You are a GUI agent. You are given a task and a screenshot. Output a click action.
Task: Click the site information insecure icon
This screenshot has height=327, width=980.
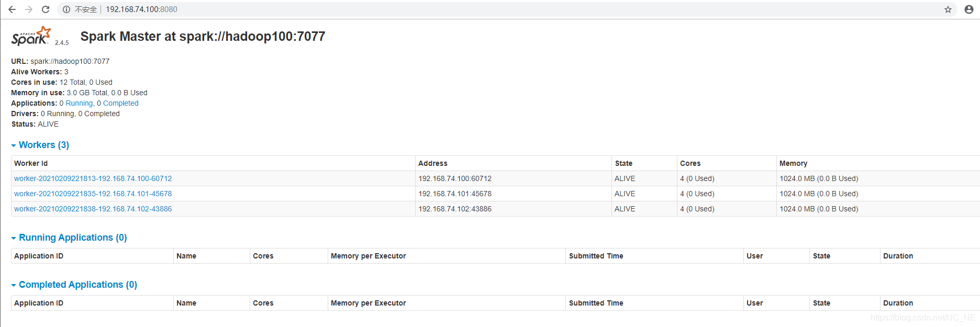(66, 9)
